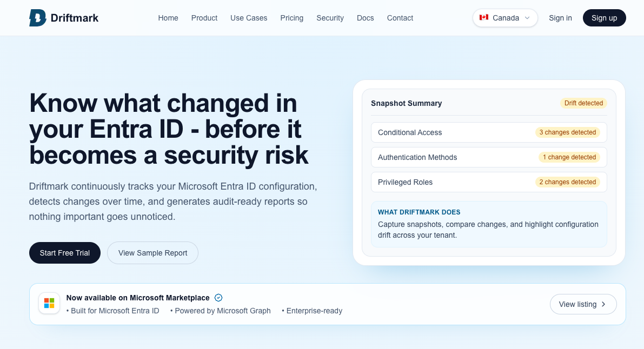644x349 pixels.
Task: Select the Privileged Roles row
Action: (489, 182)
